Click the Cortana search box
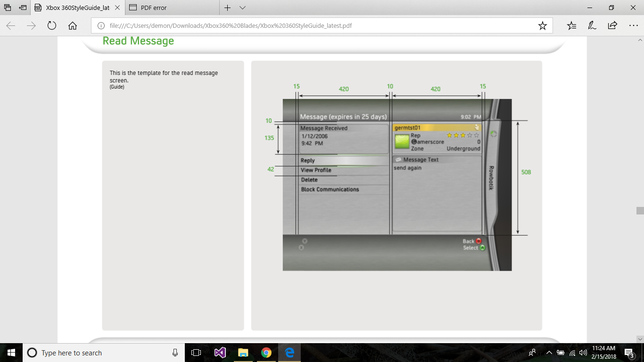Screen dimensions: 644x362 103,353
